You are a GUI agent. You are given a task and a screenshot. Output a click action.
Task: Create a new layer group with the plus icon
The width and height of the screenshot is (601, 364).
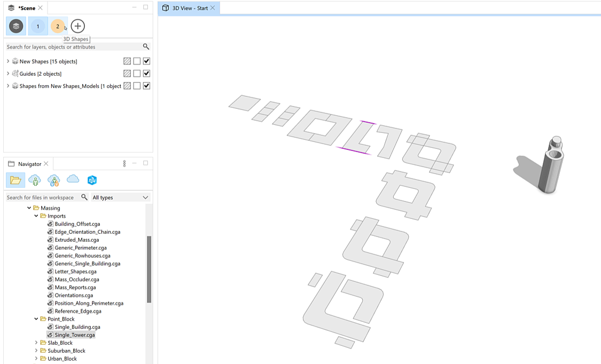pos(77,26)
